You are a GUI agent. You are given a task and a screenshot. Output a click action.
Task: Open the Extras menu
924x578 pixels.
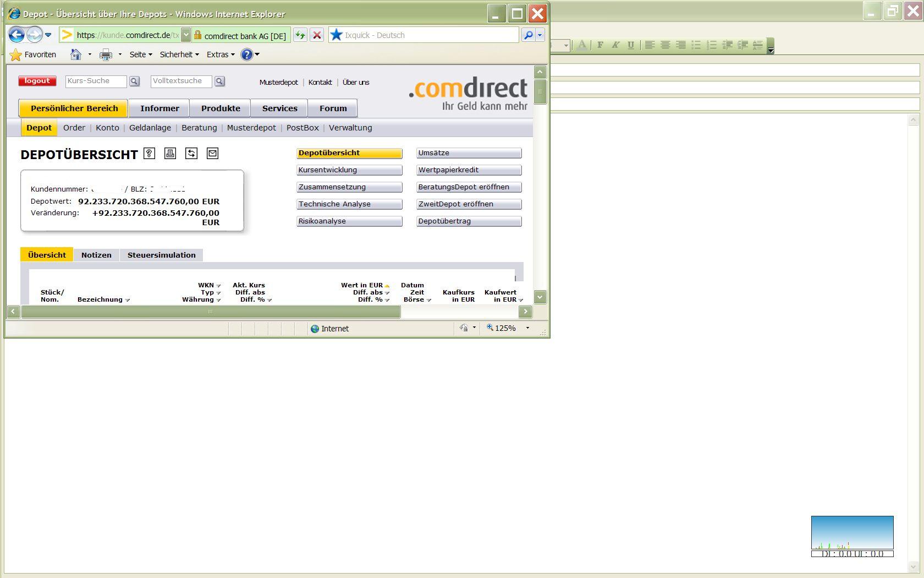pyautogui.click(x=221, y=54)
